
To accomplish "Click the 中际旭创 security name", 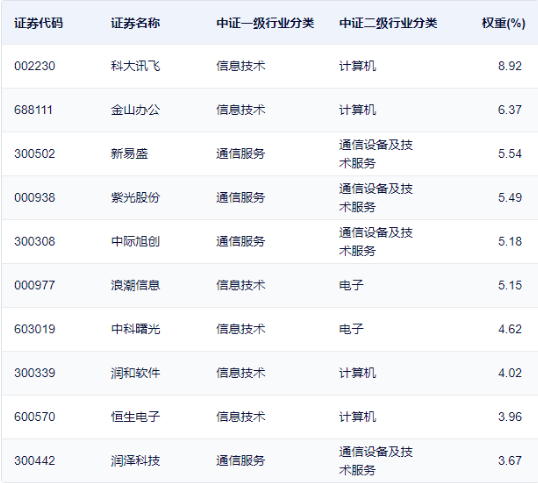I will pyautogui.click(x=135, y=242).
